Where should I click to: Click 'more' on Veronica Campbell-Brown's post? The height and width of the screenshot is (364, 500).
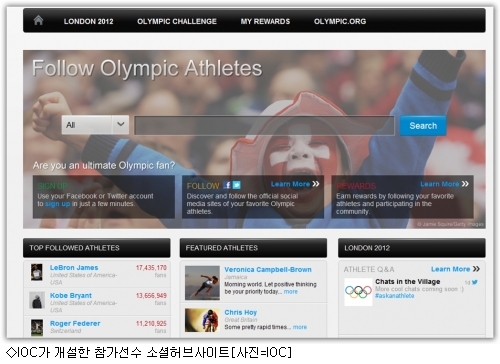(x=291, y=292)
